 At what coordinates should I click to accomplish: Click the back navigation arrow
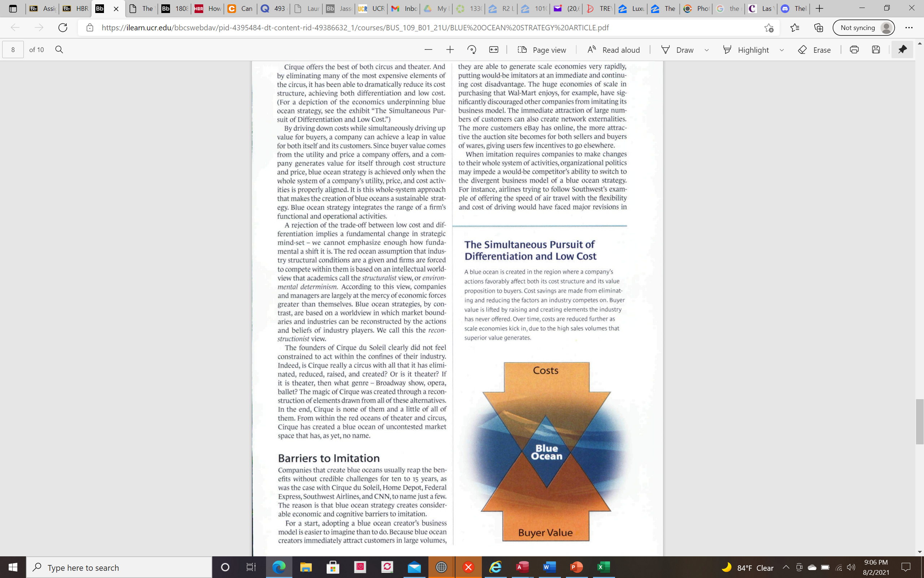(x=15, y=27)
